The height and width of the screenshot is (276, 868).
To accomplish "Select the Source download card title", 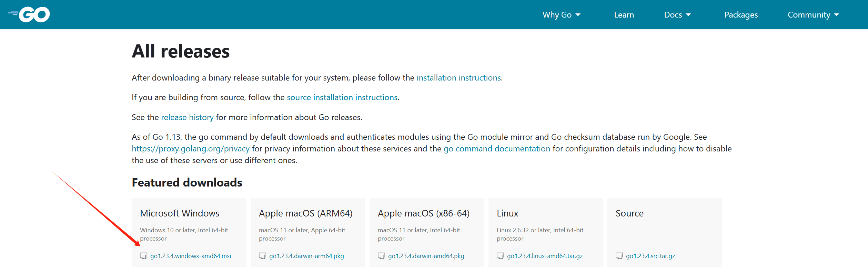I will (629, 213).
